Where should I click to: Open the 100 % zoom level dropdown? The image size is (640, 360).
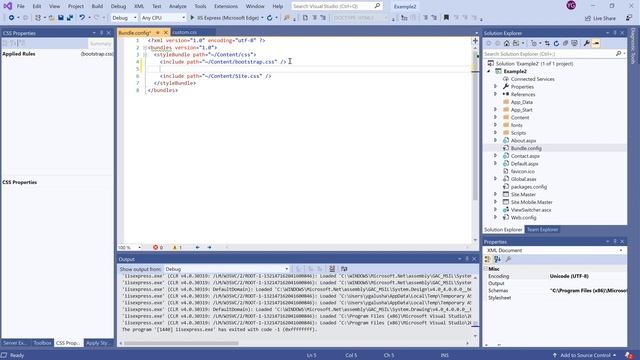[129, 247]
